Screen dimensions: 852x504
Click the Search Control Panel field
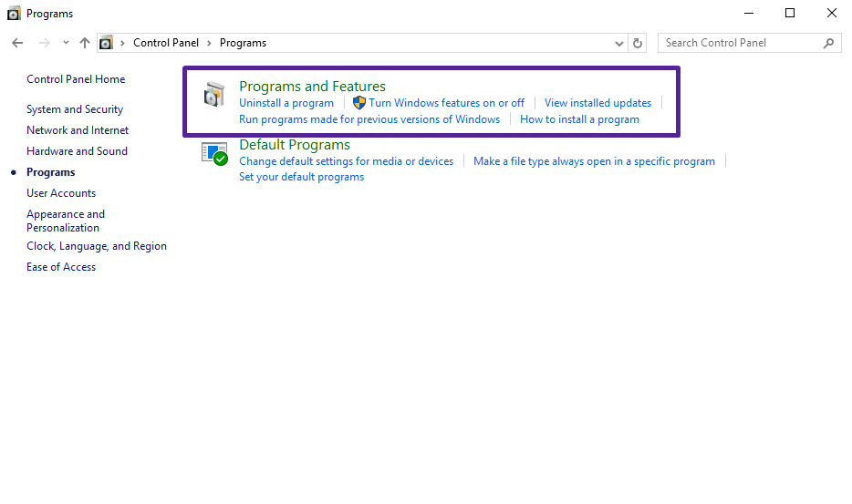coord(749,43)
